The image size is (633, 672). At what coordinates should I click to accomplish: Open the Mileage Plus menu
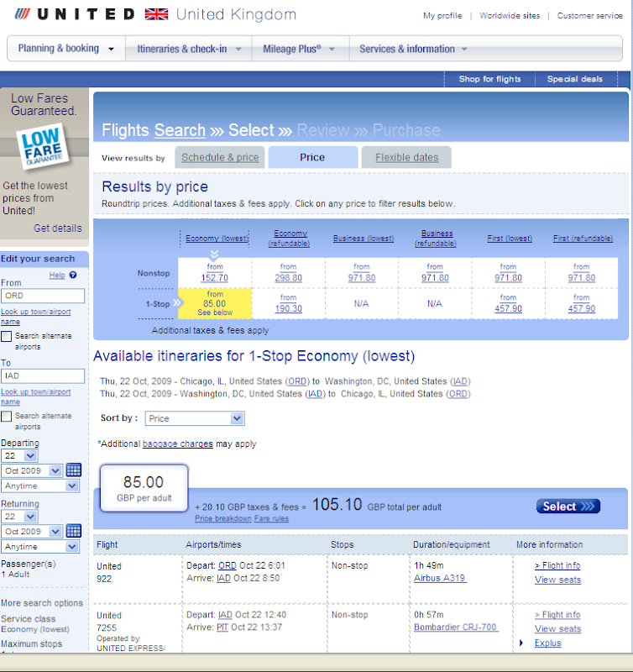click(x=299, y=49)
